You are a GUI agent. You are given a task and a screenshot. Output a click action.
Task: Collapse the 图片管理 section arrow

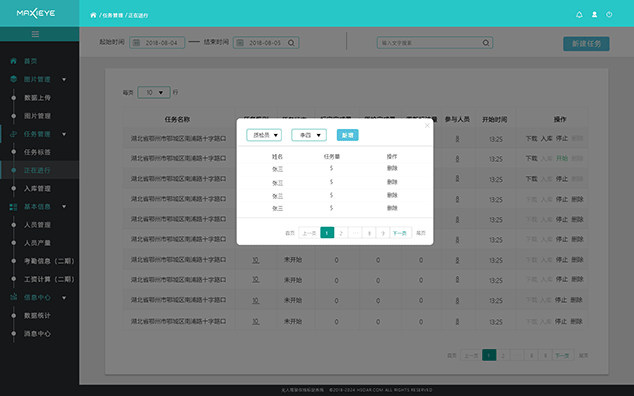click(64, 80)
